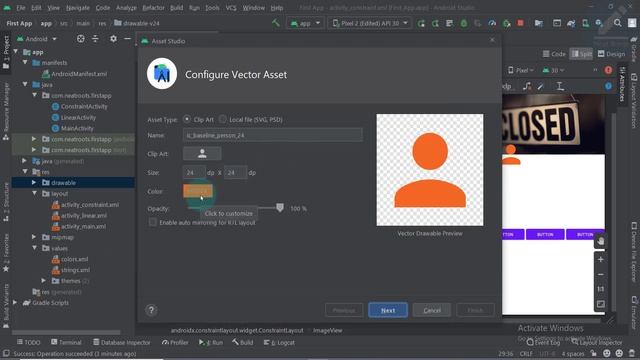Viewport: 640px width, 360px height.
Task: Open the AVD Manager phone icon
Action: 585,23
